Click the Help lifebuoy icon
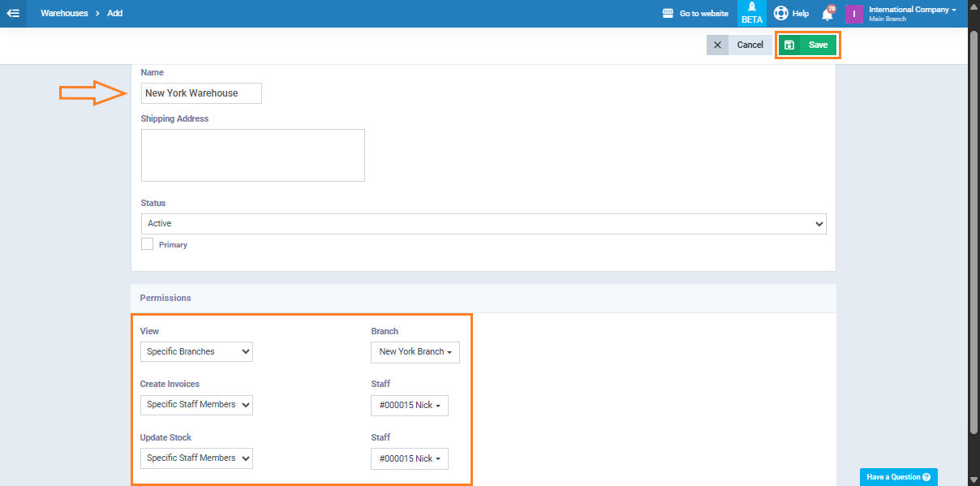980x486 pixels. tap(781, 13)
